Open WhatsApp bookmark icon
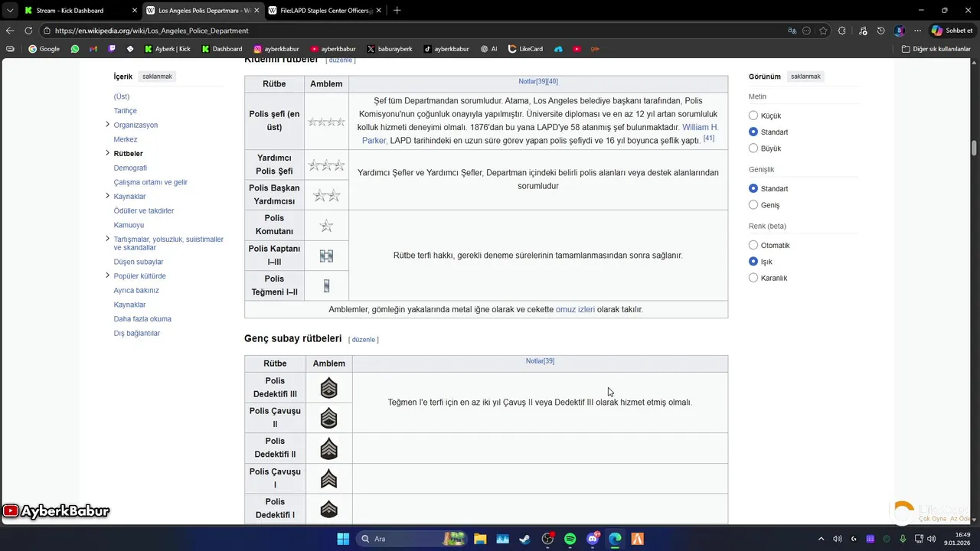The image size is (980, 551). click(74, 49)
